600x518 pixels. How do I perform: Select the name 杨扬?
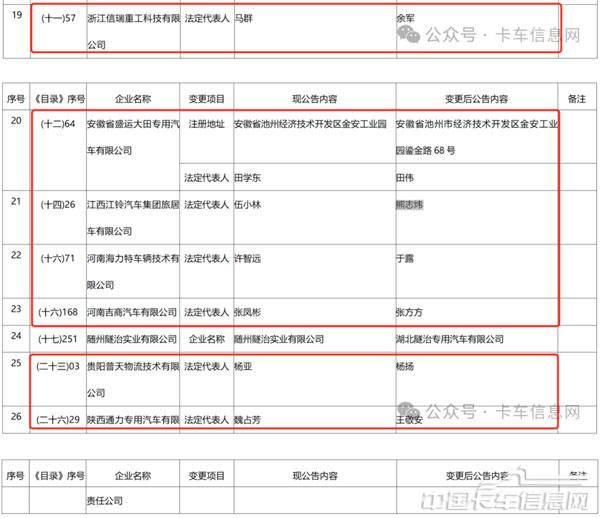405,367
